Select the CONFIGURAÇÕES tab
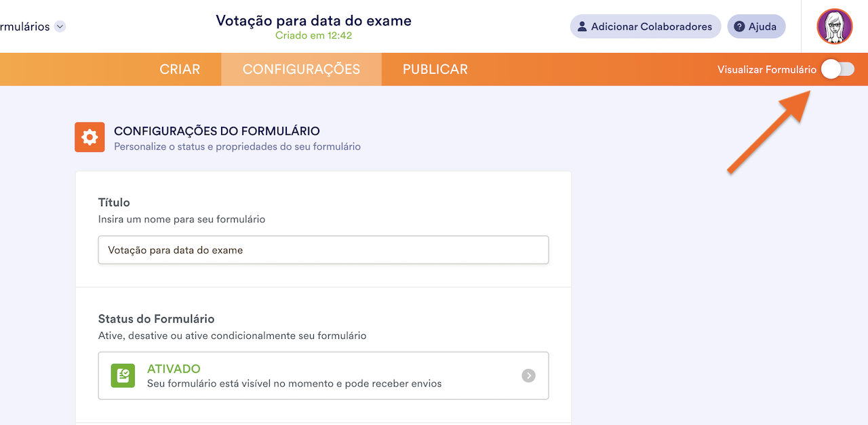The width and height of the screenshot is (868, 425). (301, 69)
